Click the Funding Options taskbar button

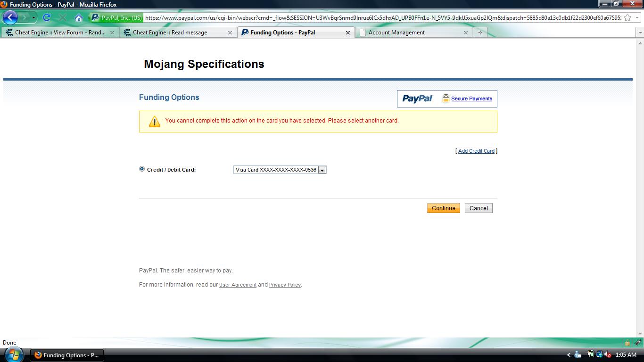coord(67,355)
